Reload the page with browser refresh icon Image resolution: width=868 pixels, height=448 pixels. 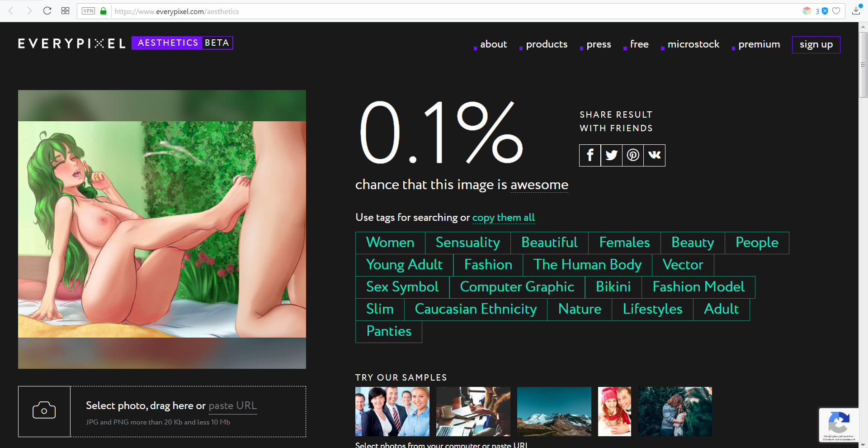47,11
